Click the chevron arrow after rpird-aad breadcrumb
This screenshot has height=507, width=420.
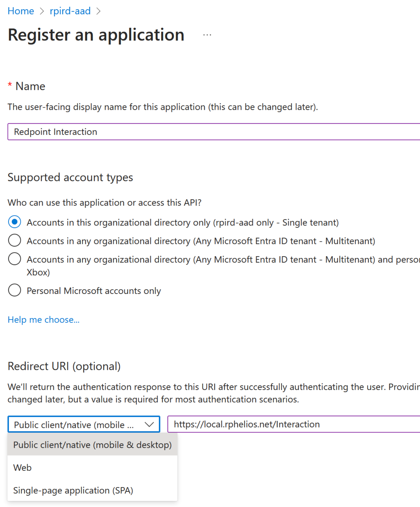click(x=98, y=11)
